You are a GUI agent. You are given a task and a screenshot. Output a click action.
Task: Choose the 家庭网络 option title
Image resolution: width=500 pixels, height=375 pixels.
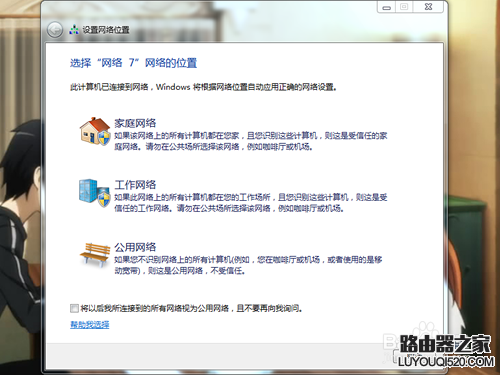click(x=135, y=123)
